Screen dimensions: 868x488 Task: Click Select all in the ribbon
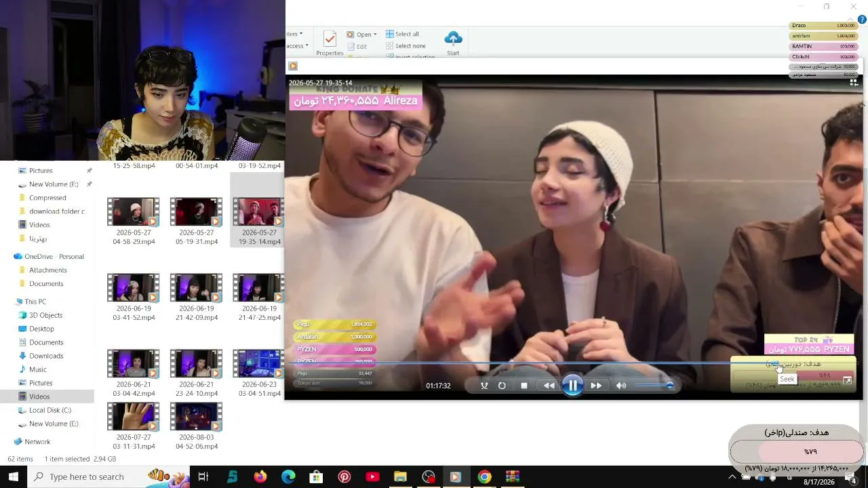coord(402,34)
